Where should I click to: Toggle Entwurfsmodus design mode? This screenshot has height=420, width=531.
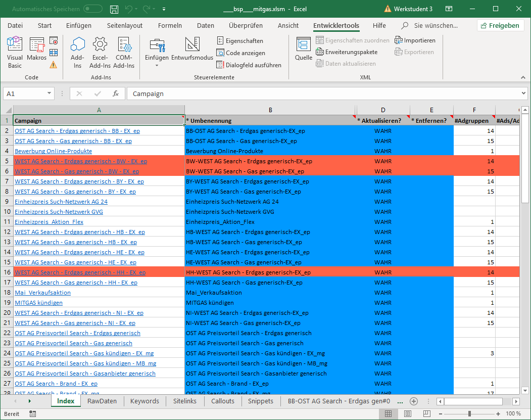(x=192, y=51)
